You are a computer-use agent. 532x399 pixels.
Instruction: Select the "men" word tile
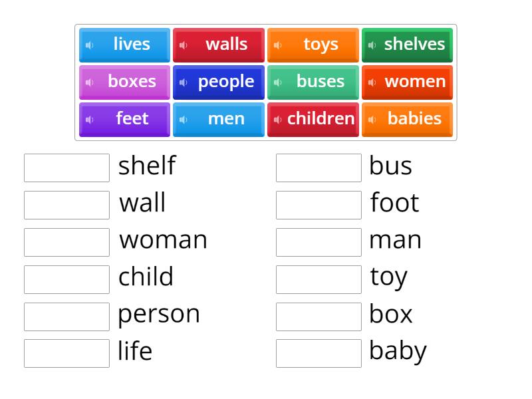(x=218, y=119)
